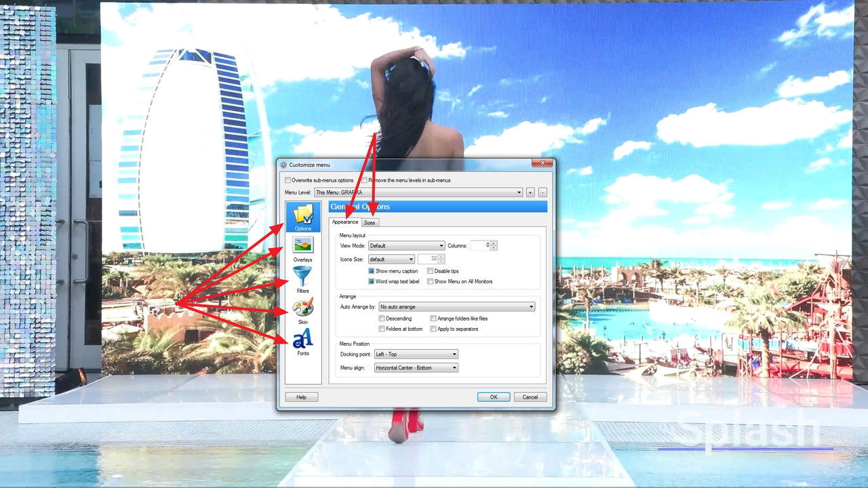Open the Icons Size dropdown
The width and height of the screenshot is (868, 488).
tap(391, 259)
